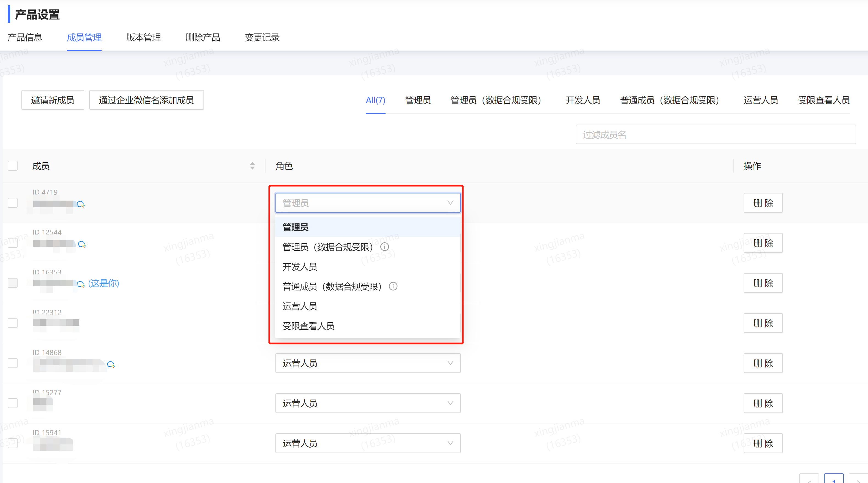Filter members by 普通成员（数据合规受限）tab

(x=672, y=100)
